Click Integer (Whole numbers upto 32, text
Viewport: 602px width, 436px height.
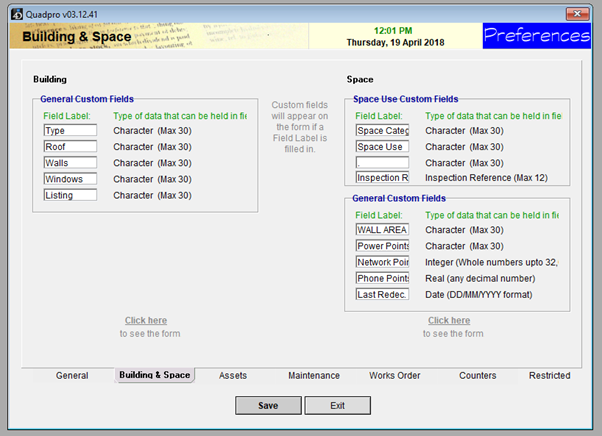[492, 262]
